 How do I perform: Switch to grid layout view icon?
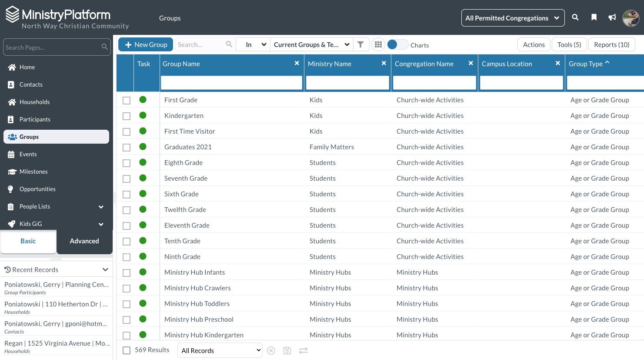(x=378, y=44)
